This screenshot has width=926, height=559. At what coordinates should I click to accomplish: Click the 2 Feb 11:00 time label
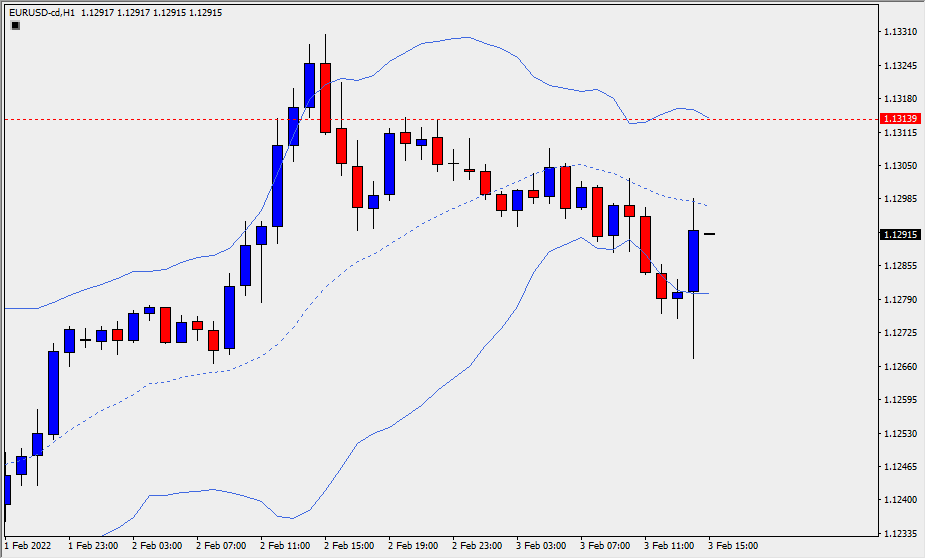pyautogui.click(x=287, y=546)
